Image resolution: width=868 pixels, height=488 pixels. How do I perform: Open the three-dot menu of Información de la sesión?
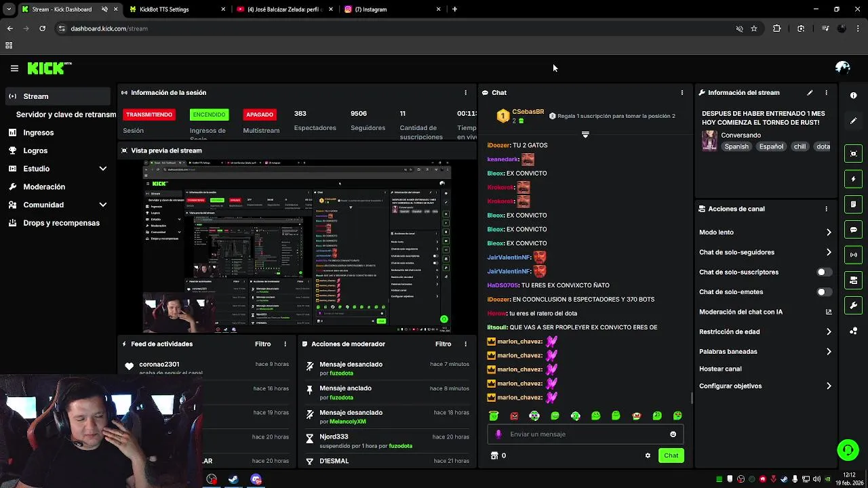pos(465,93)
